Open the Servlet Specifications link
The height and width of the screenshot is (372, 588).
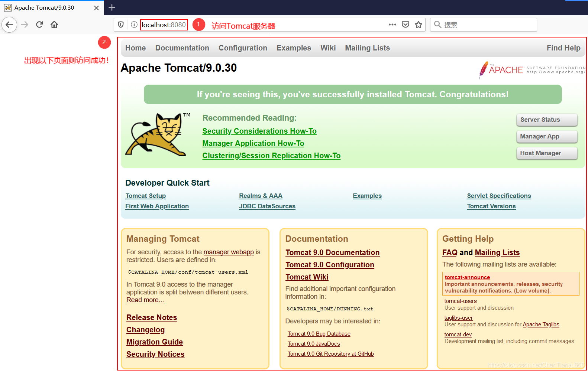499,196
